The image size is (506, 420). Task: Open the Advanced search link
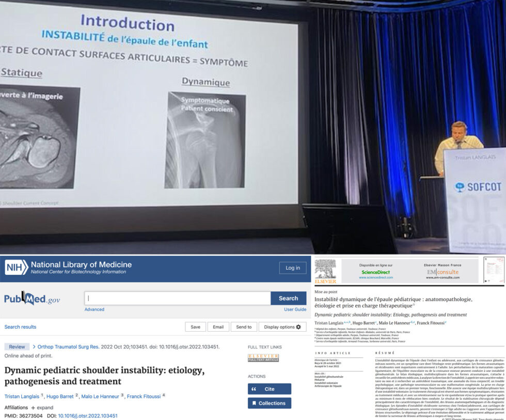pos(94,309)
